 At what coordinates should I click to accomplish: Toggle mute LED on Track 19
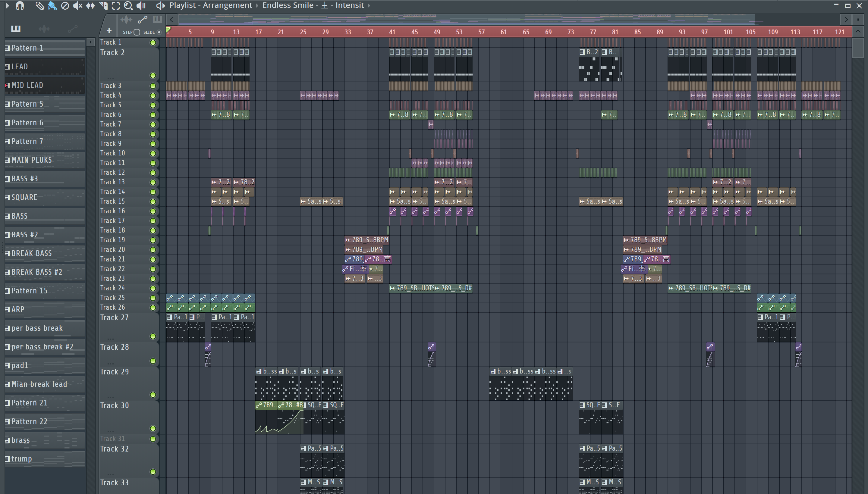point(153,240)
